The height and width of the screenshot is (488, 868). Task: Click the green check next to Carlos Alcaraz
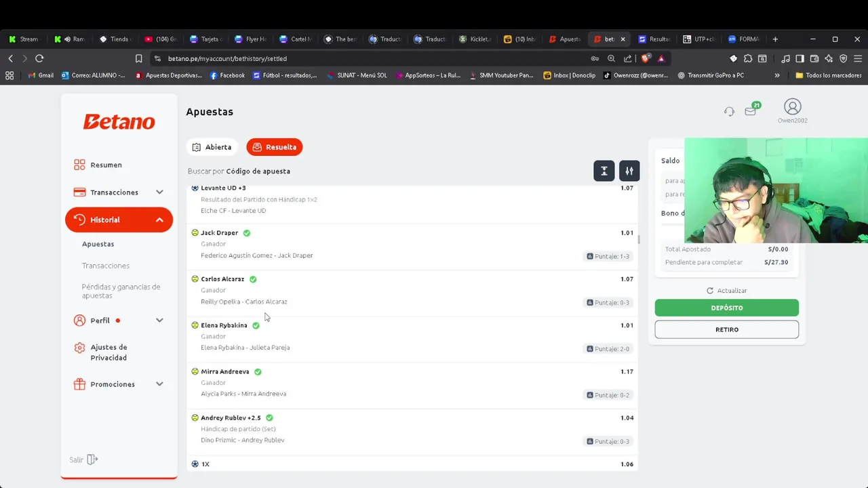[253, 279]
